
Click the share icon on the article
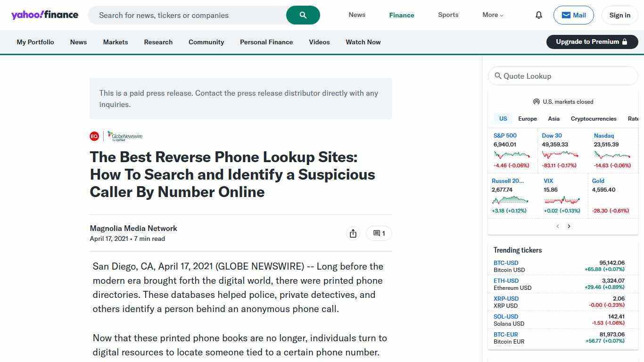[353, 233]
